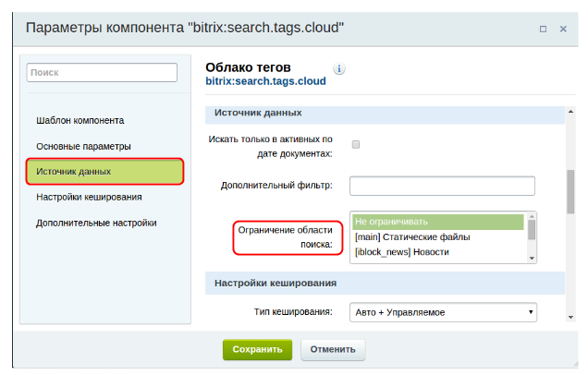This screenshot has height=375, width=588.
Task: Close the component parameters dialog
Action: pyautogui.click(x=564, y=29)
